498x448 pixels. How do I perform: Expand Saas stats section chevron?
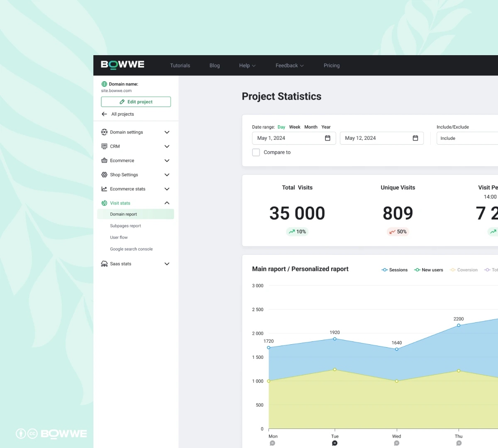click(167, 264)
